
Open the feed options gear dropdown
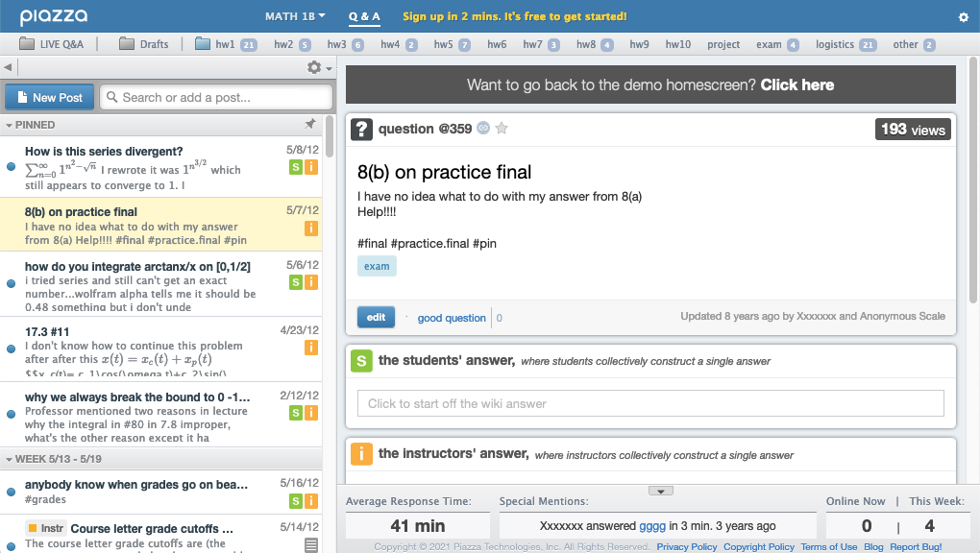pyautogui.click(x=318, y=67)
